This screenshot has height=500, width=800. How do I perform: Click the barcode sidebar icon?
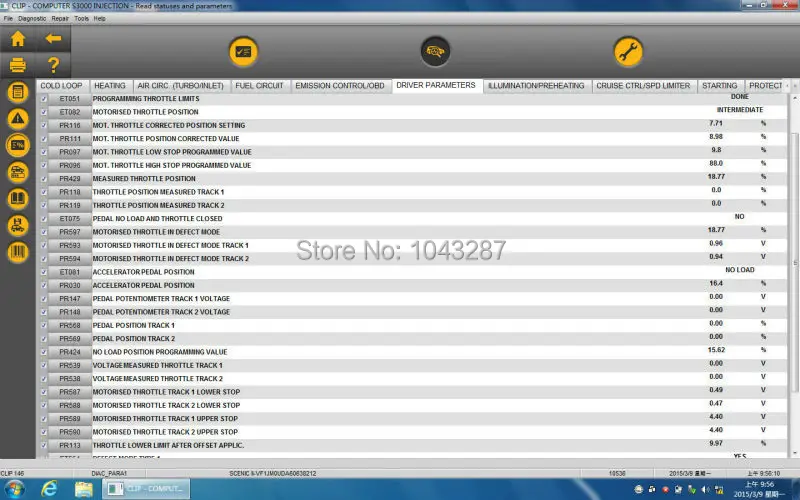[x=18, y=252]
